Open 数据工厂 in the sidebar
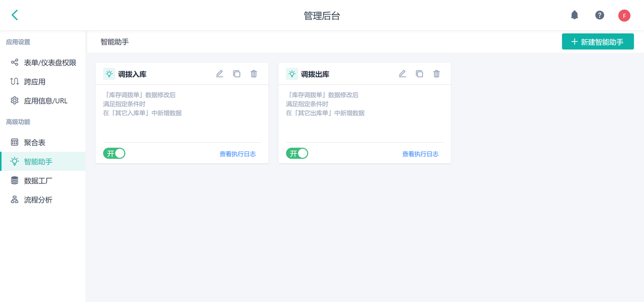Viewport: 644px width, 302px height. 43,181
